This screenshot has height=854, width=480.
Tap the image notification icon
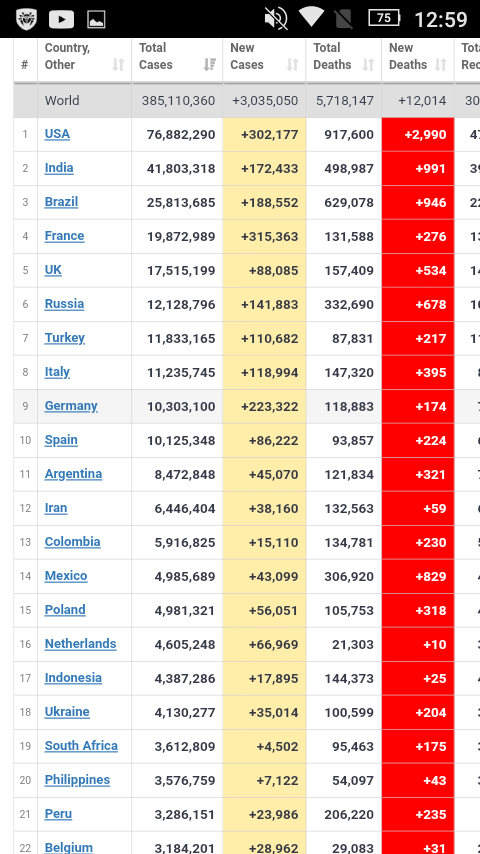pyautogui.click(x=96, y=20)
